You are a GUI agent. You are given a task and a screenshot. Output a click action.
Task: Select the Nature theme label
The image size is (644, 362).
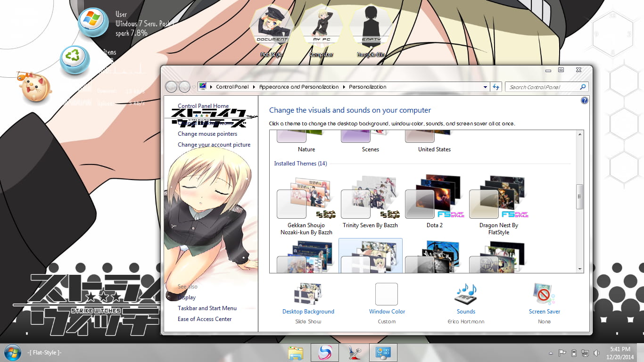306,149
